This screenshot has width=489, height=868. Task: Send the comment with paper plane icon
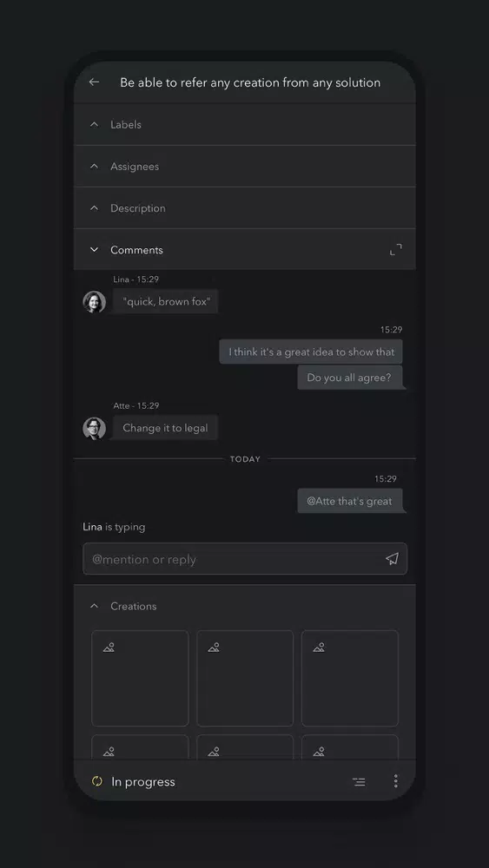392,558
